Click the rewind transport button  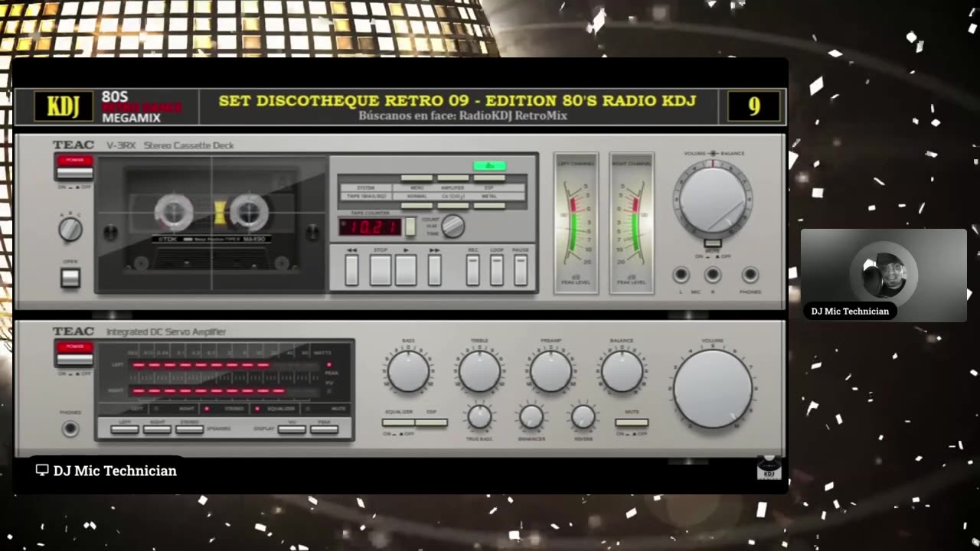(x=352, y=270)
